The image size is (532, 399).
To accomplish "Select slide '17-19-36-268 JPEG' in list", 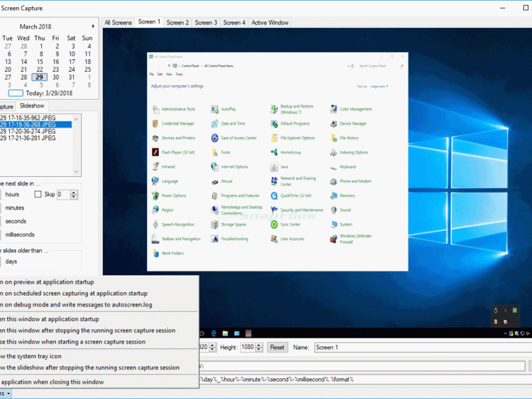I will (36, 124).
